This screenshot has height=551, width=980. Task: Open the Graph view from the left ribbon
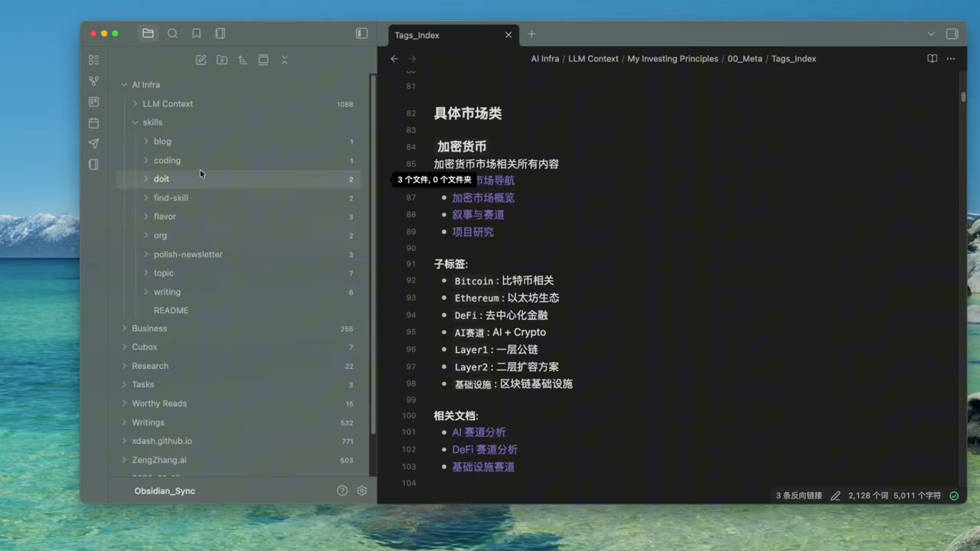pos(93,80)
